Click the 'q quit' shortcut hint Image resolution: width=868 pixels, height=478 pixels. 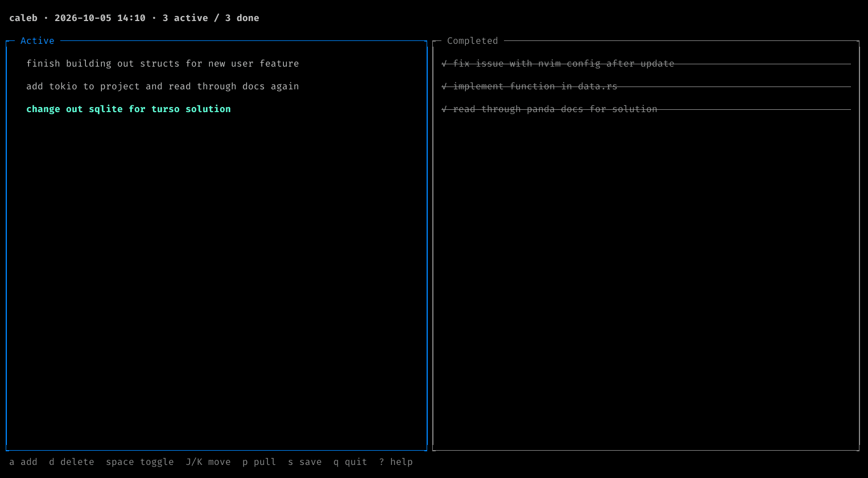(x=350, y=462)
